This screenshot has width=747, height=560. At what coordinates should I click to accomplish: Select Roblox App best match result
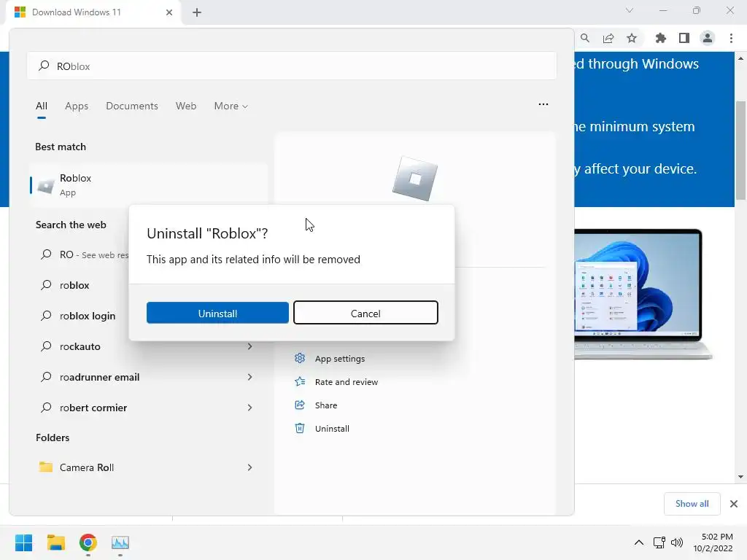(149, 184)
